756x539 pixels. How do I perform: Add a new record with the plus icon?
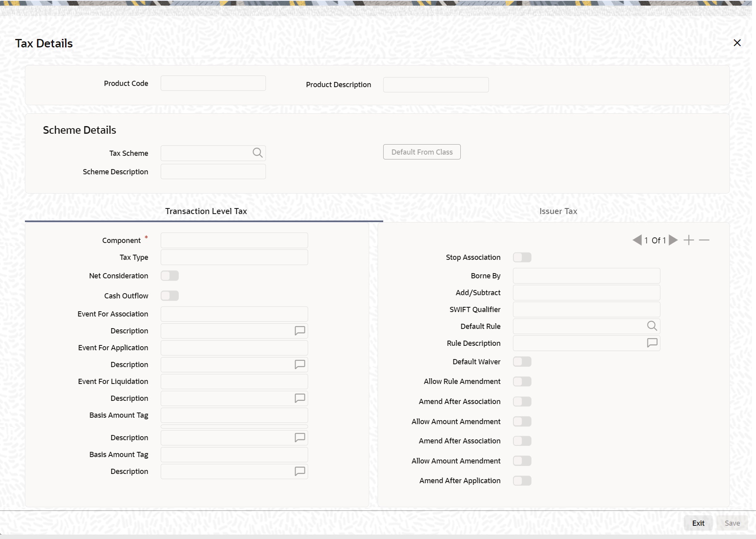tap(689, 240)
